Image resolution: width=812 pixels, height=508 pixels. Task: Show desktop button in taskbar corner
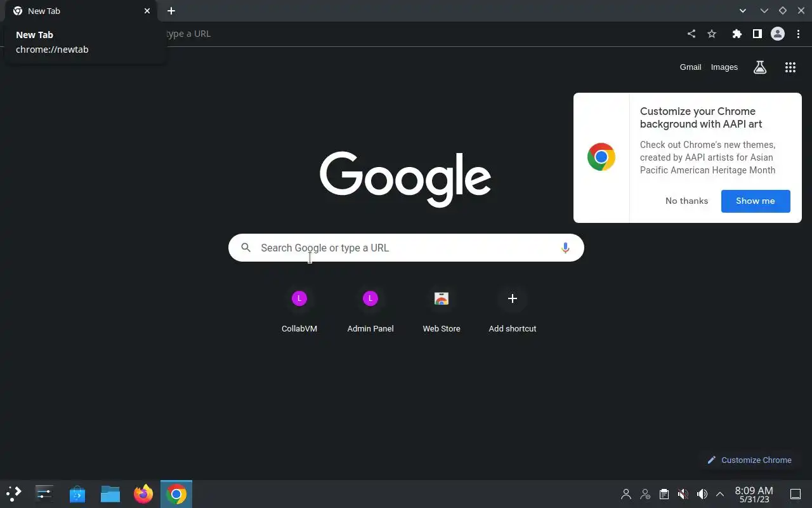tap(796, 494)
